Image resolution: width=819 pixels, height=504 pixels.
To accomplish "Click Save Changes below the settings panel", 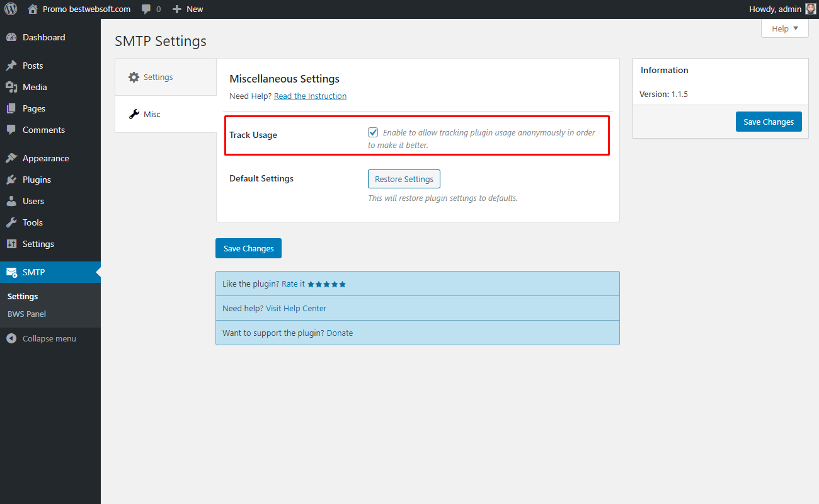I will tap(248, 248).
